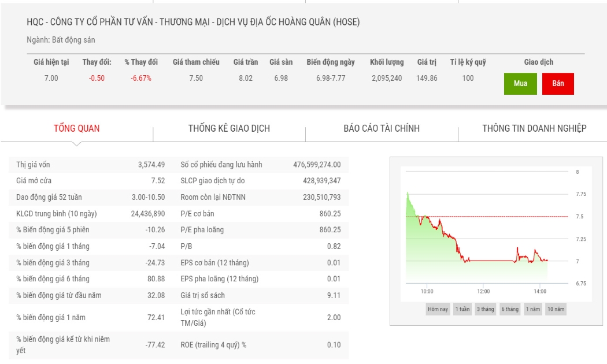Open BÁO CÁO TÀI CHÍNH tab
The height and width of the screenshot is (364, 607).
pyautogui.click(x=382, y=128)
